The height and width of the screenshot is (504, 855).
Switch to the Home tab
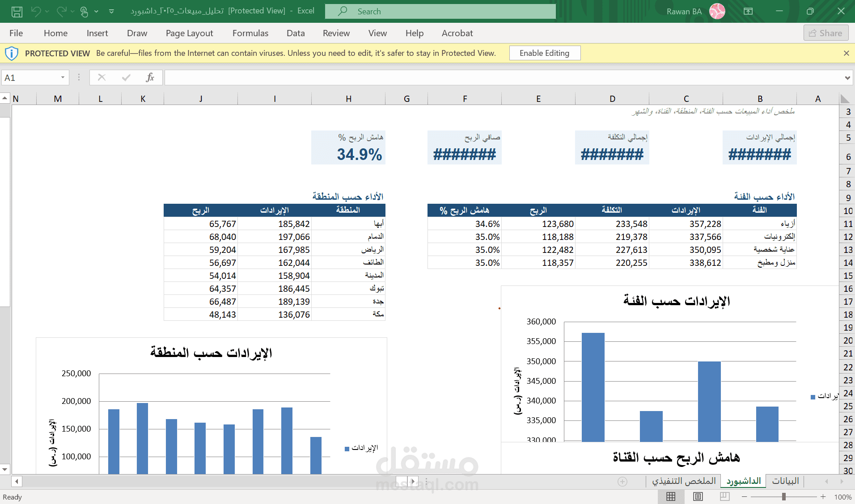coord(55,33)
